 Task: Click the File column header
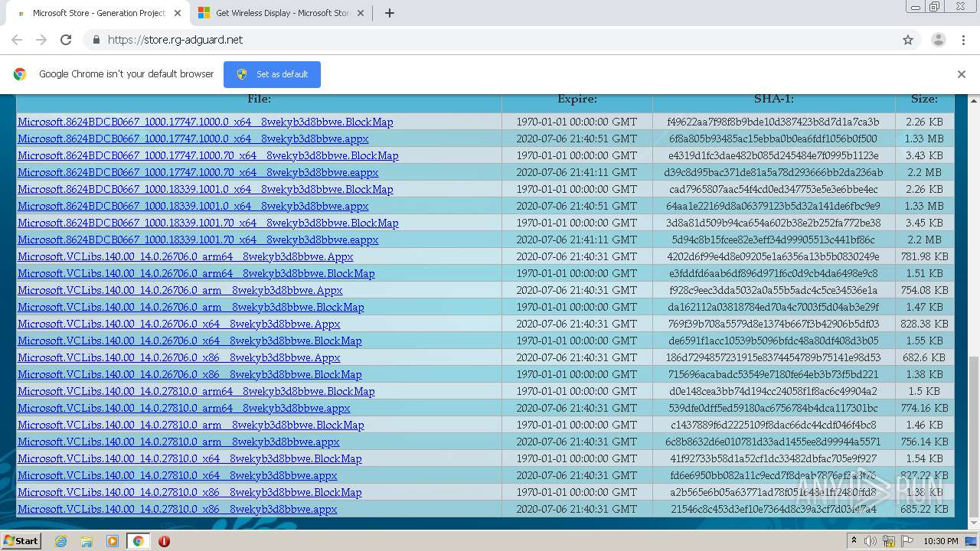coord(259,99)
